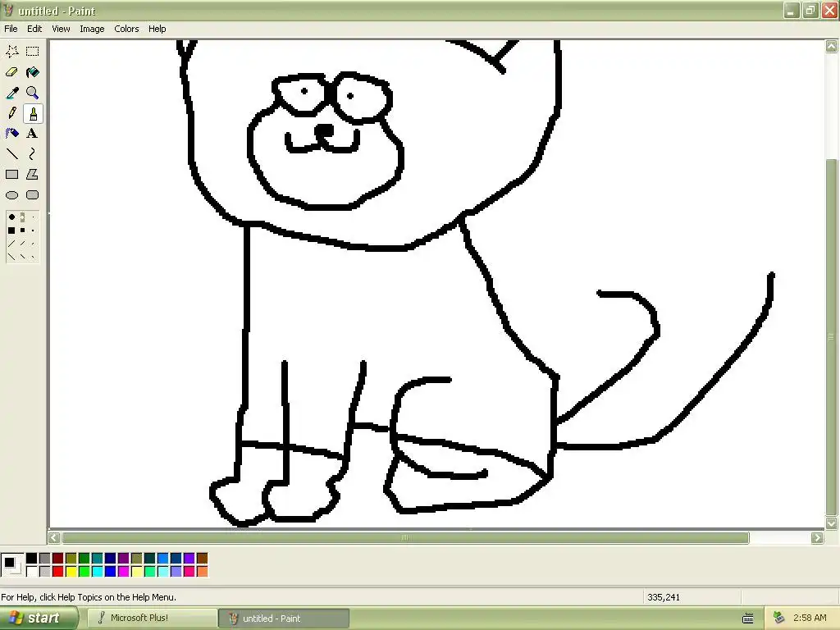Pick the orange color swatch
The image size is (840, 630).
pyautogui.click(x=202, y=572)
